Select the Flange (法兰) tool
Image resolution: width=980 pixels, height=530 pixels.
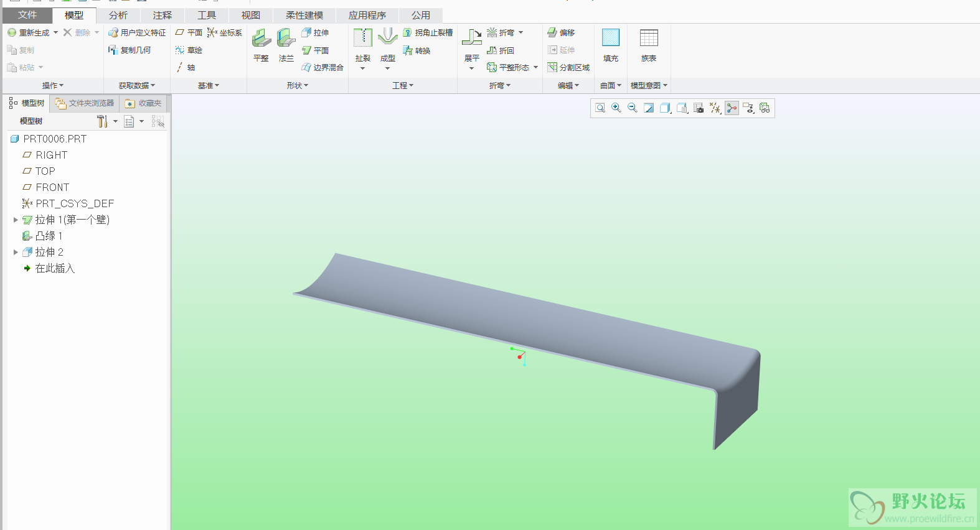coord(286,45)
